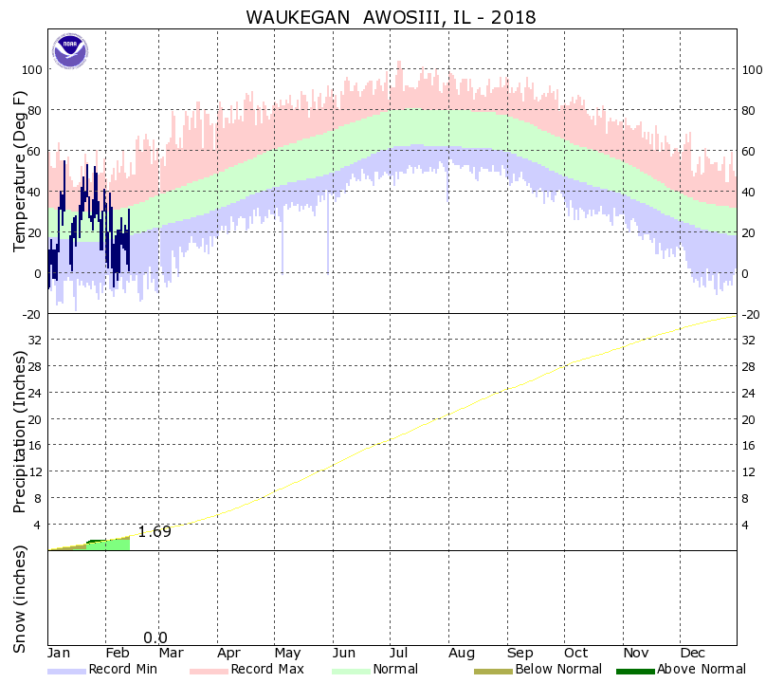Click the Record Min legend color swatch

(x=66, y=672)
